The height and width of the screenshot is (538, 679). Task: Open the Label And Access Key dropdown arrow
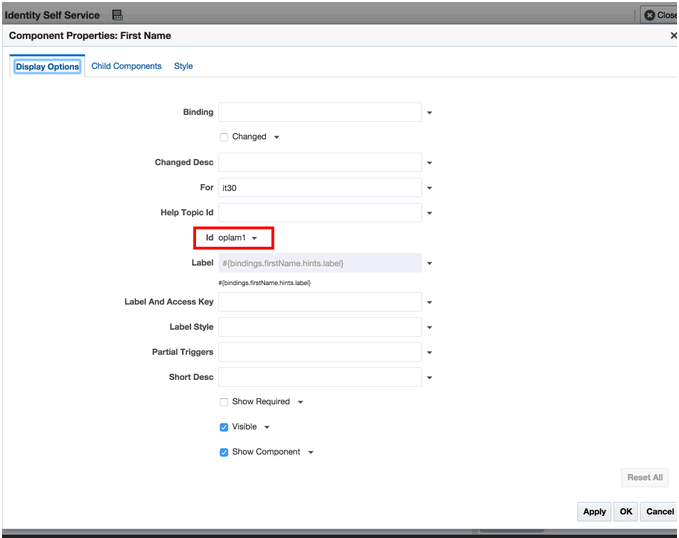pos(430,302)
